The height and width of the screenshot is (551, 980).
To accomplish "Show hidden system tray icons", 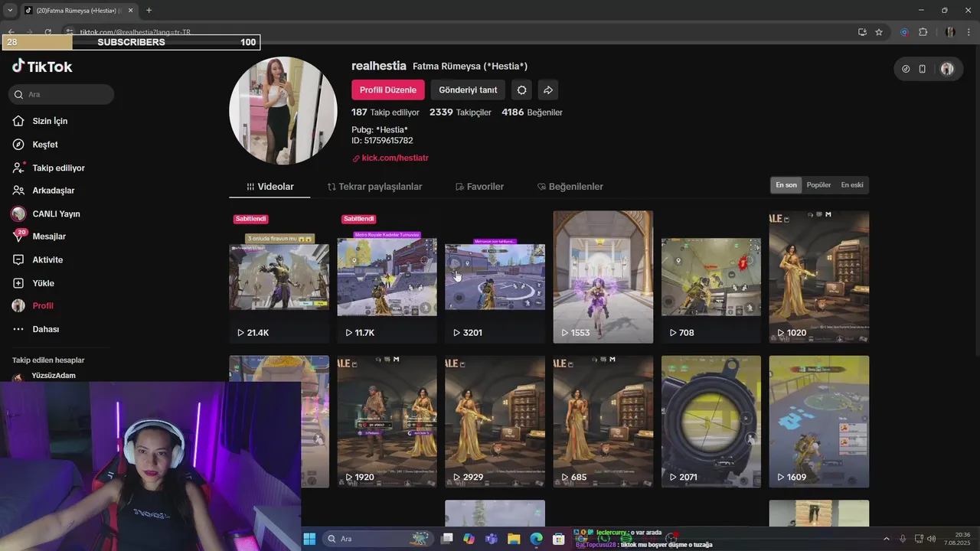I will (x=887, y=539).
